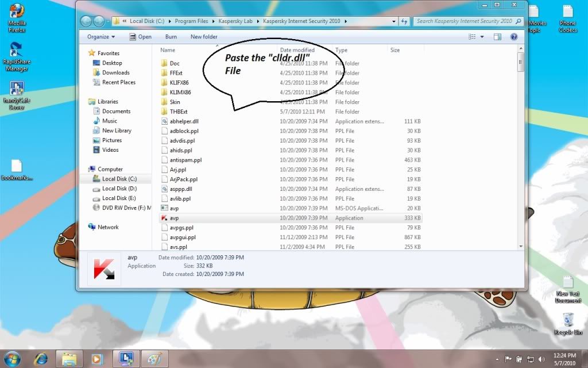Select avpgui.ppl file
This screenshot has height=368, width=588.
pyautogui.click(x=291, y=237)
